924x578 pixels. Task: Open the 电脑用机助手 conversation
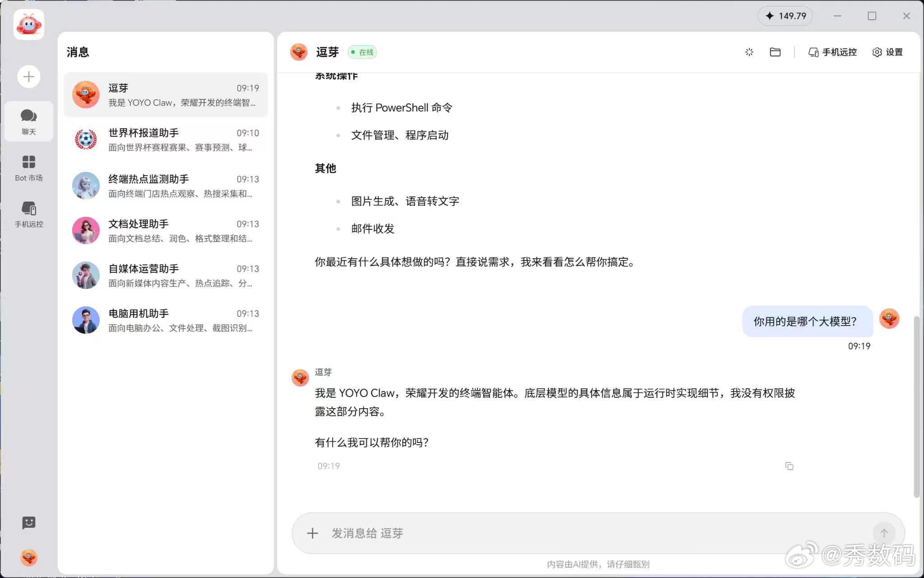(166, 320)
